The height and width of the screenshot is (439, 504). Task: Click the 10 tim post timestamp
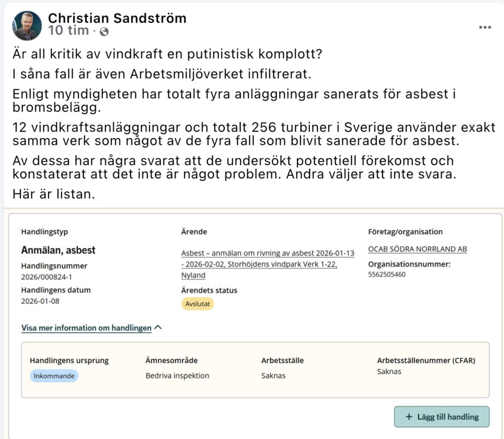point(69,31)
